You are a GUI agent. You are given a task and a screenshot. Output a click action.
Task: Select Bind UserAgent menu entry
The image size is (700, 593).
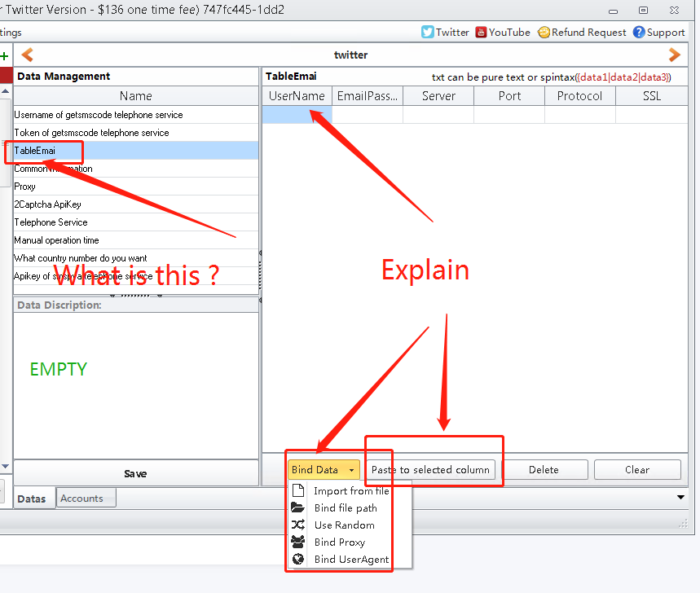350,560
